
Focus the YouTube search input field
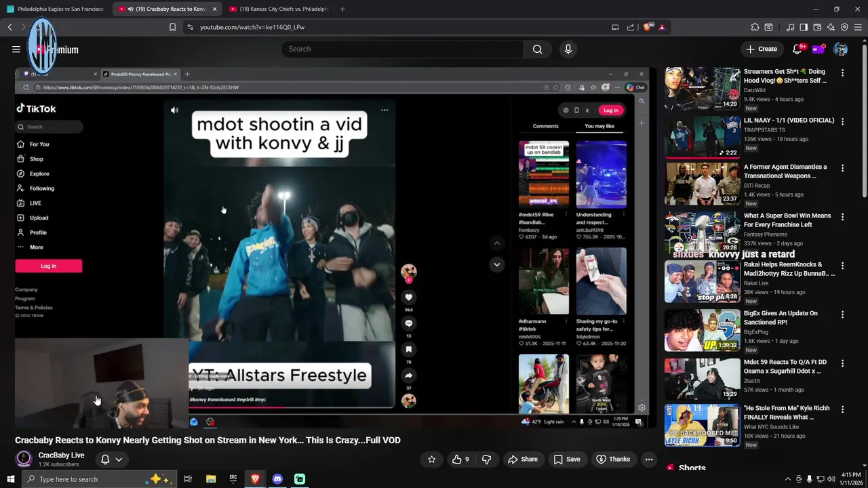(402, 49)
